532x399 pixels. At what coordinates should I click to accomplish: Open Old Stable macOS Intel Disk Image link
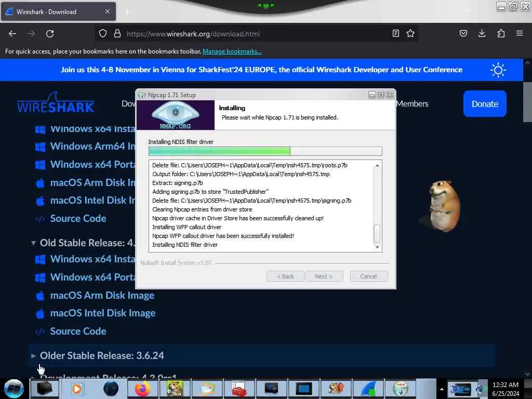coord(103,313)
